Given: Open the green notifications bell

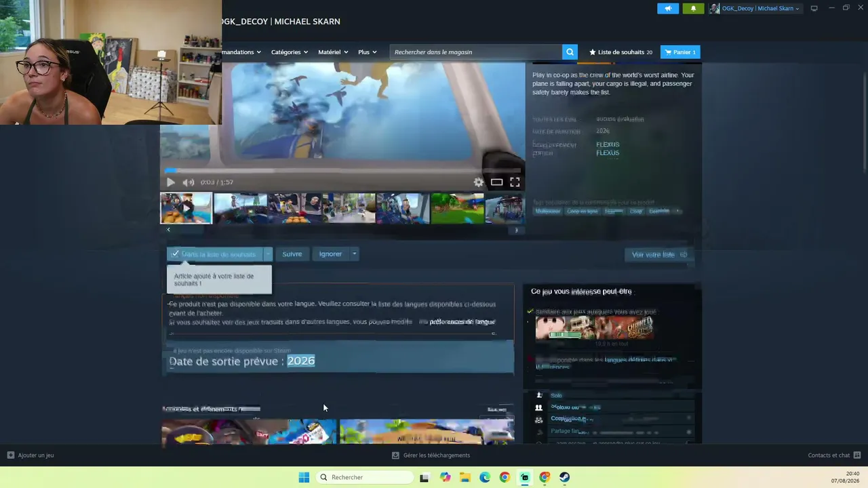Looking at the screenshot, I should pos(693,8).
